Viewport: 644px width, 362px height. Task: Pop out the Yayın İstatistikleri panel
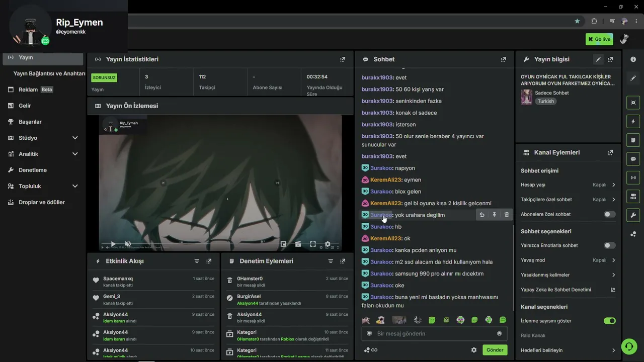(x=343, y=59)
